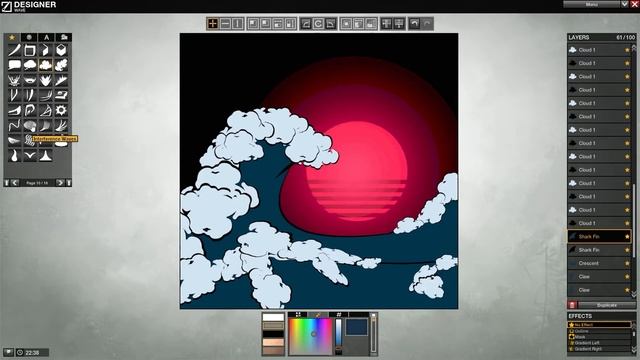Open the favorites star tab in shapes panel
This screenshot has width=640, height=360.
tap(12, 37)
